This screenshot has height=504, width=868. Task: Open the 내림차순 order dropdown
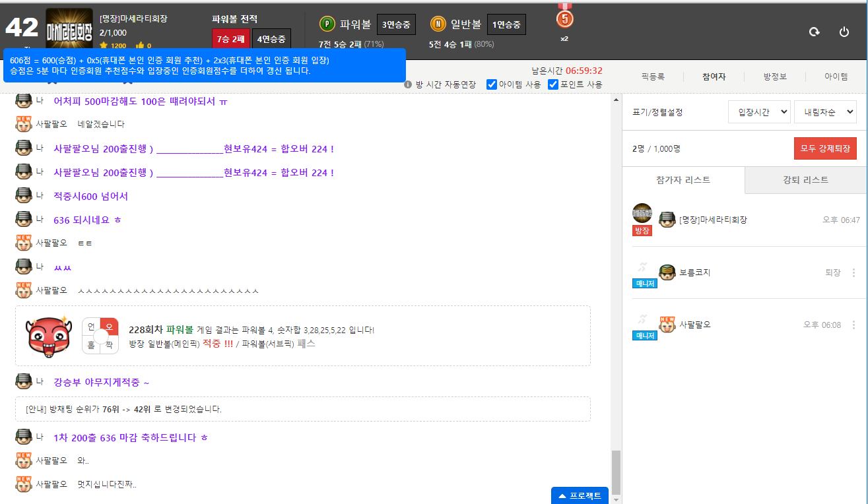pyautogui.click(x=824, y=112)
